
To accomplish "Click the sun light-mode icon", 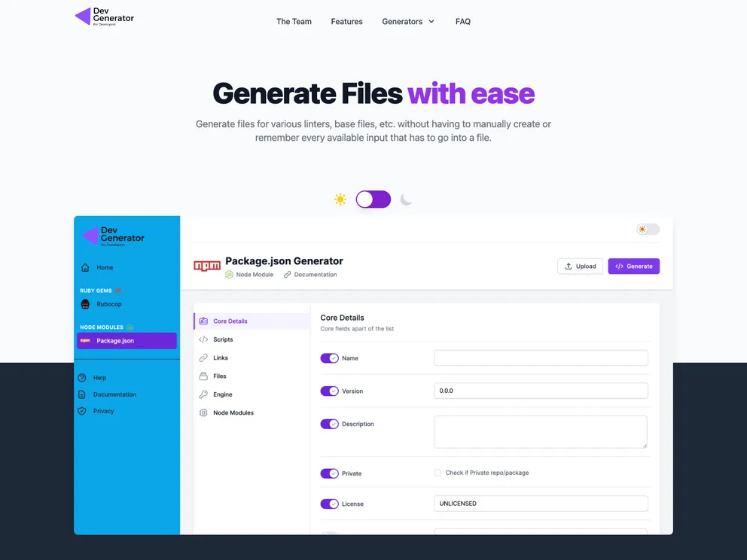I will [340, 199].
